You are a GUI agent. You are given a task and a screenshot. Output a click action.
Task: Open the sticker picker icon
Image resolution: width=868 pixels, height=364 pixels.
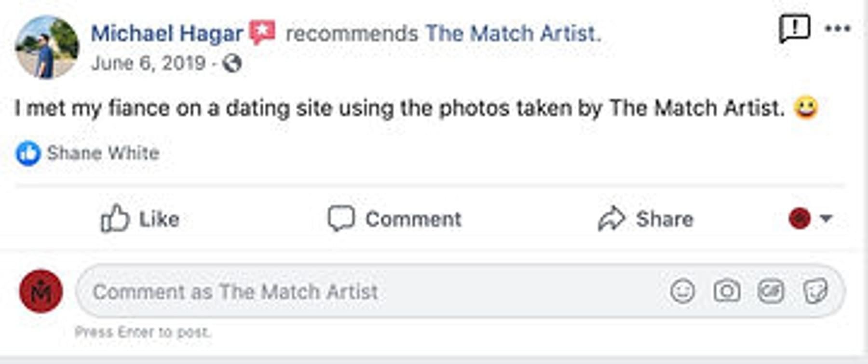815,291
